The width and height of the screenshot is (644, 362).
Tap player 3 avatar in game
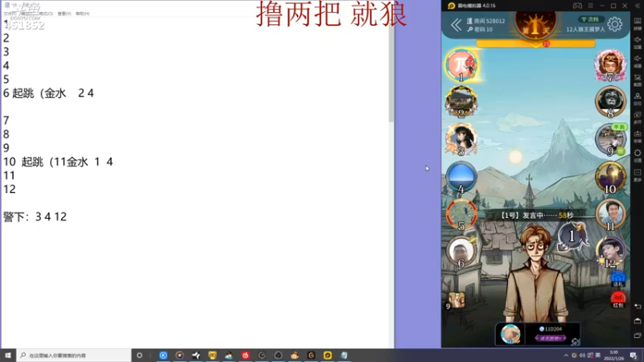[x=461, y=139]
